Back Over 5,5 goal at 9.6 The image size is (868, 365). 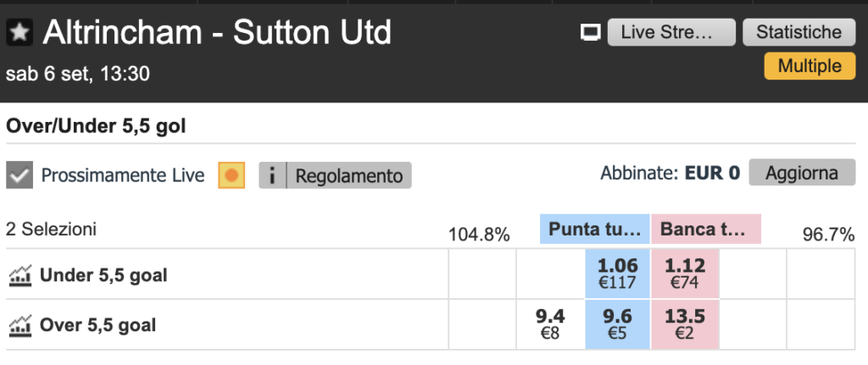617,324
